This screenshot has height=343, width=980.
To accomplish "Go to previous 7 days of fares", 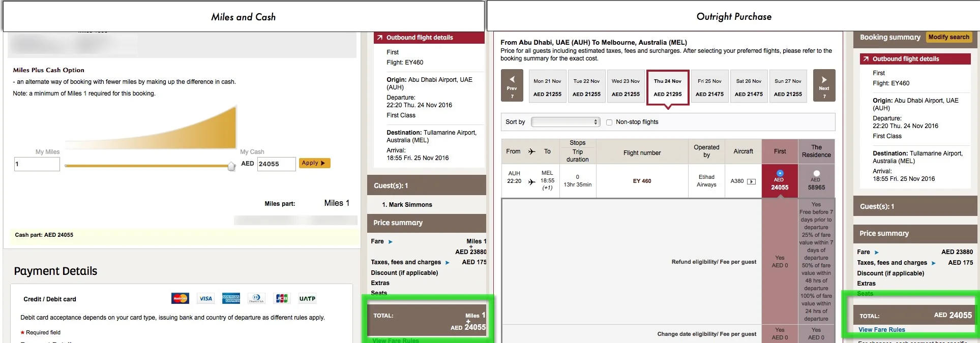I will pyautogui.click(x=512, y=85).
